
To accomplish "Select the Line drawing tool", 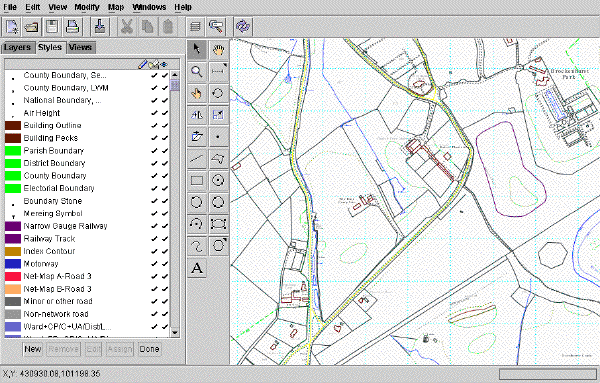I will click(x=197, y=158).
